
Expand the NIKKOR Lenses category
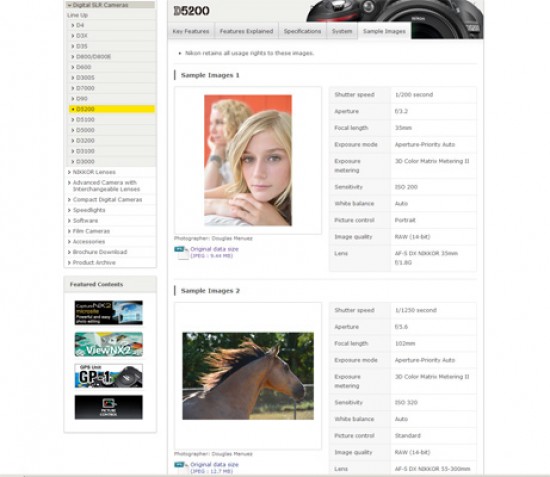94,172
